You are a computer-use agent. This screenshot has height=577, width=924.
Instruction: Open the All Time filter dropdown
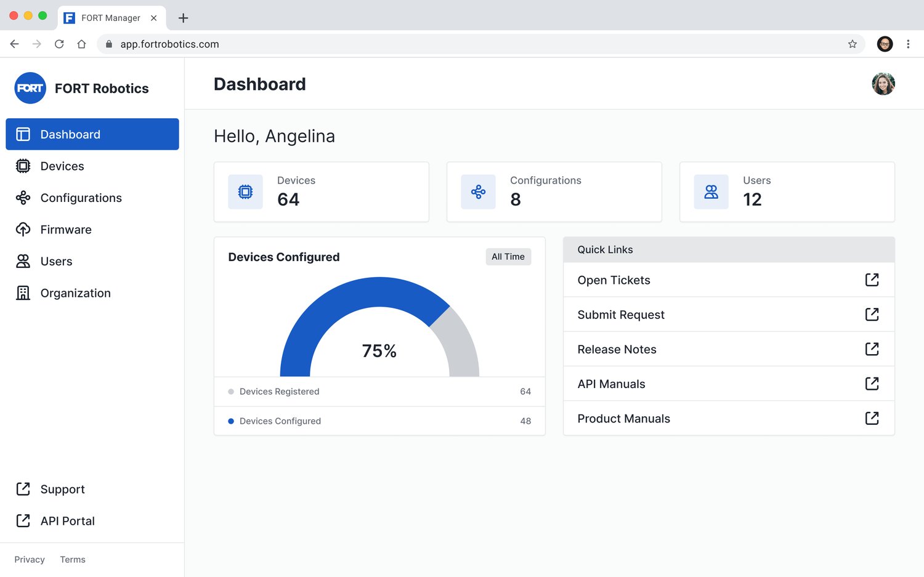point(508,256)
